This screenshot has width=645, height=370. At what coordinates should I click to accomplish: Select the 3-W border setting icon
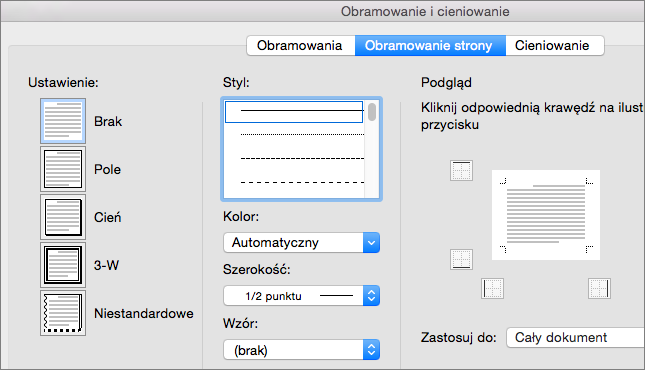coord(63,265)
